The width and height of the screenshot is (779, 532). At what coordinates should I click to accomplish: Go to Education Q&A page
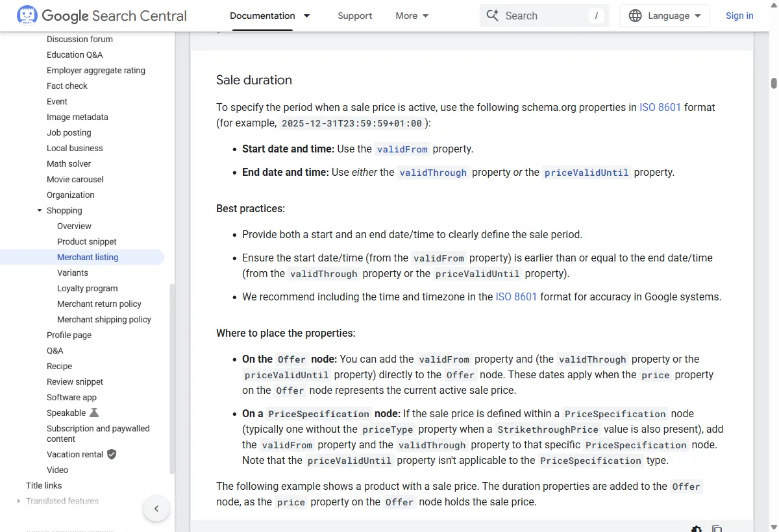point(75,54)
